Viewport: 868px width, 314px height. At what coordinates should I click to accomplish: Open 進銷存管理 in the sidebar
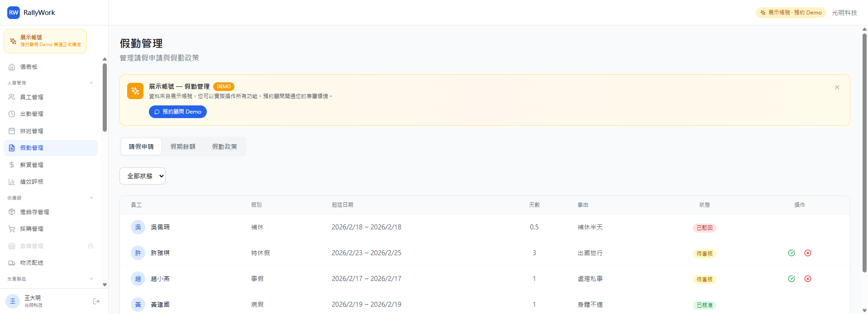click(x=34, y=212)
